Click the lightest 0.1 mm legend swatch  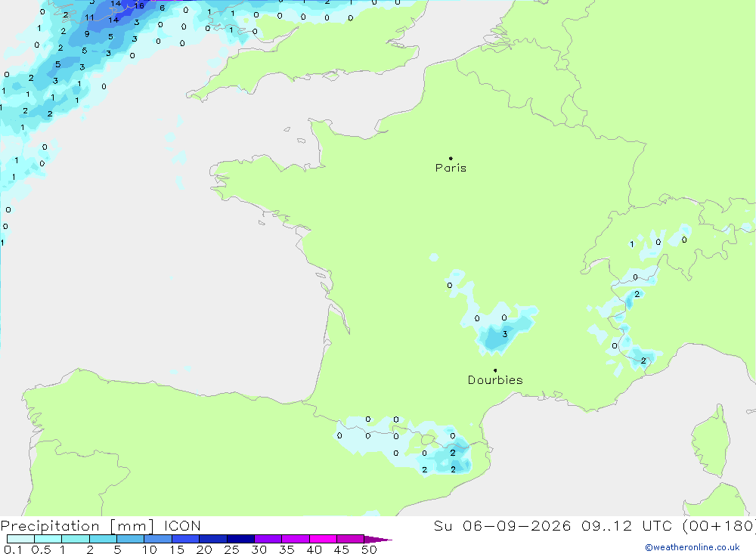point(20,539)
